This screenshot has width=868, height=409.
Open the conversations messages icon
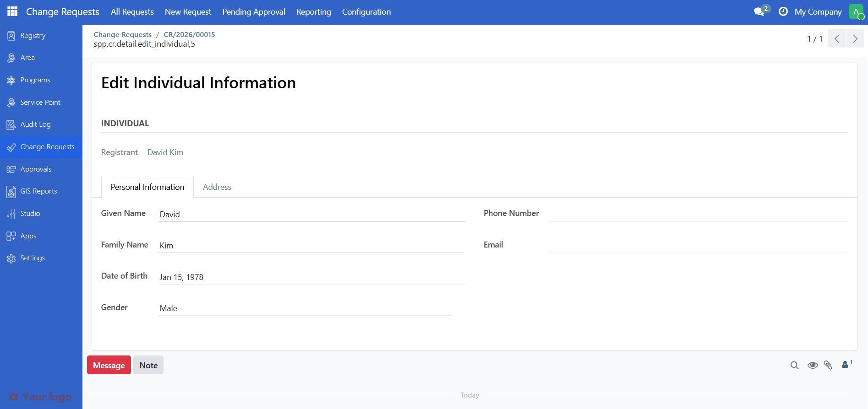tap(759, 12)
